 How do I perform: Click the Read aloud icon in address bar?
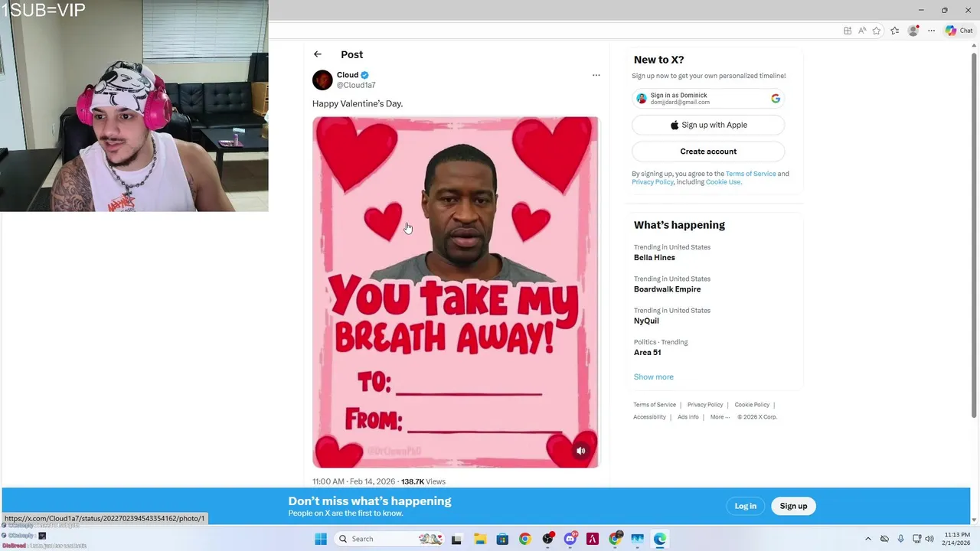click(x=862, y=31)
